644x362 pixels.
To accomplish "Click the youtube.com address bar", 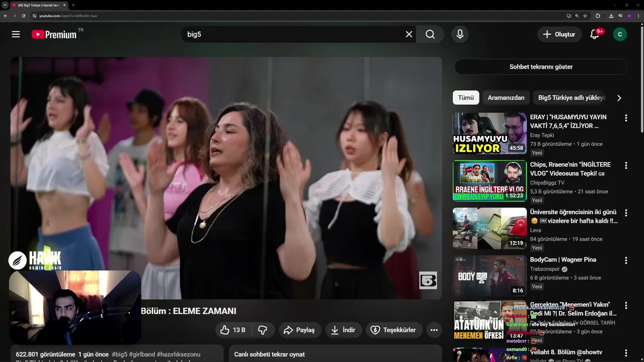I will click(297, 16).
